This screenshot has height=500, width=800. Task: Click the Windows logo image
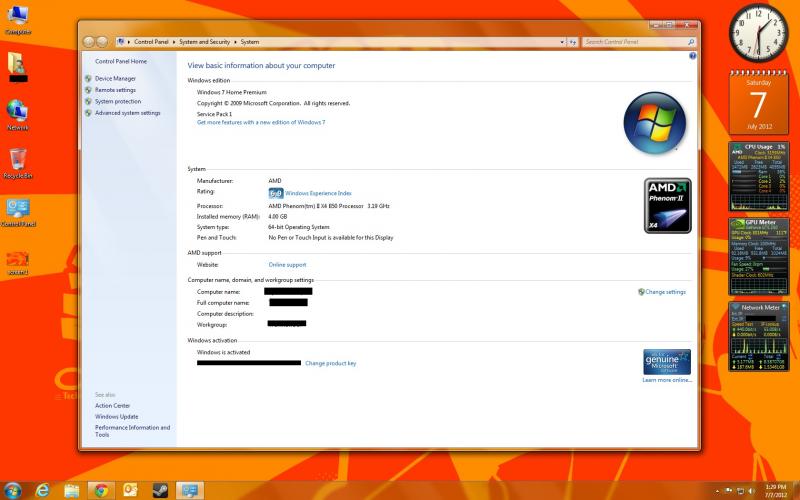[655, 123]
